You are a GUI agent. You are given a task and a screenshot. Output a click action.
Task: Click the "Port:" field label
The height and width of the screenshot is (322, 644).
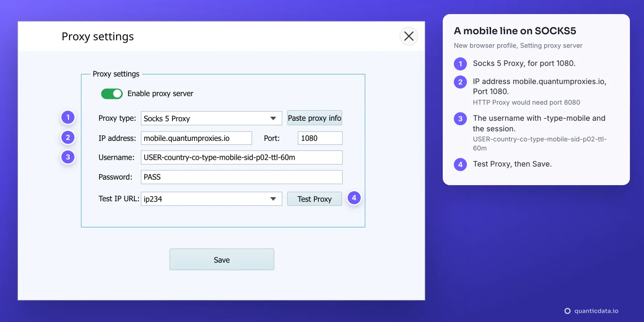click(x=272, y=138)
